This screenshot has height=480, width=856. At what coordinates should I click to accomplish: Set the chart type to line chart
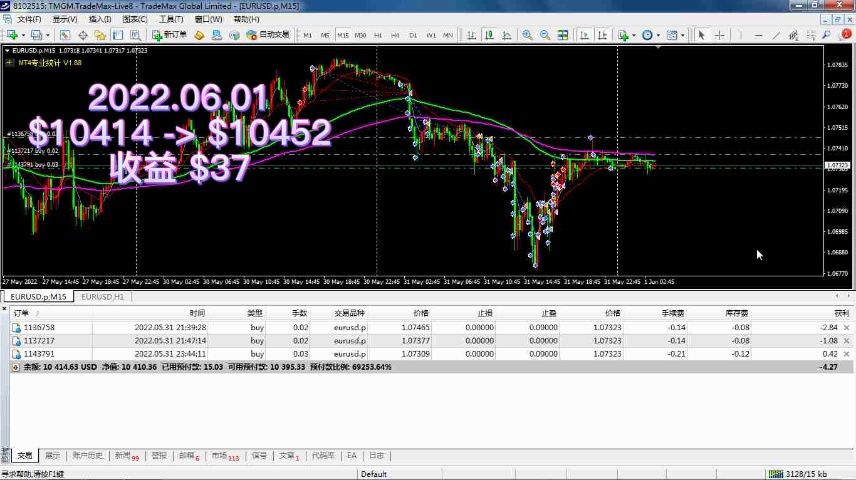(507, 35)
